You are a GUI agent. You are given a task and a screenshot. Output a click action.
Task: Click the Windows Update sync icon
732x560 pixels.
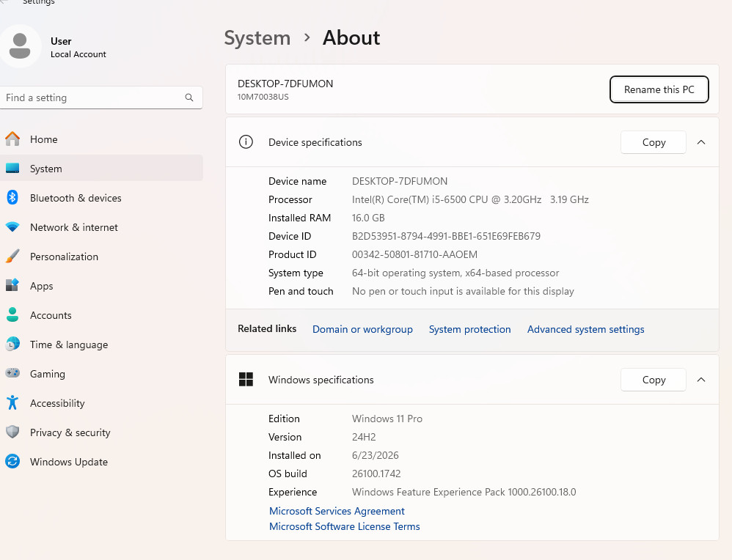12,462
